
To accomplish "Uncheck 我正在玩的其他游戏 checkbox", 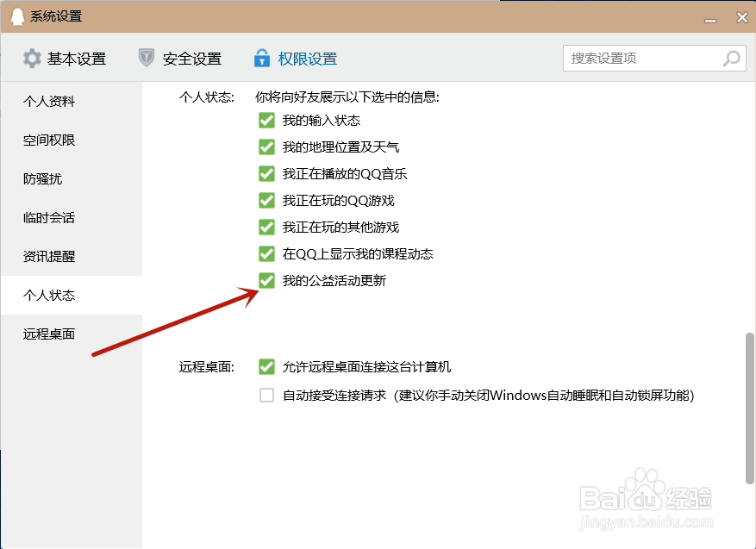I will pyautogui.click(x=266, y=227).
